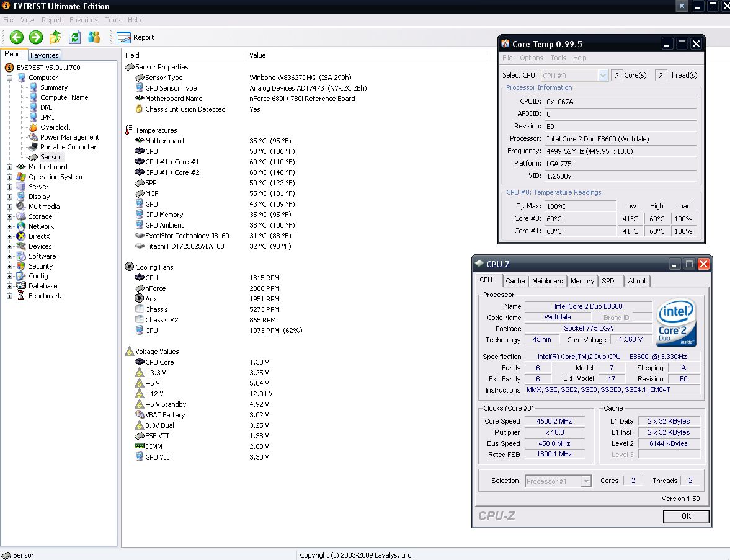
Task: Select the CPU #1 / Core #1 temperature row
Action: pyautogui.click(x=214, y=162)
